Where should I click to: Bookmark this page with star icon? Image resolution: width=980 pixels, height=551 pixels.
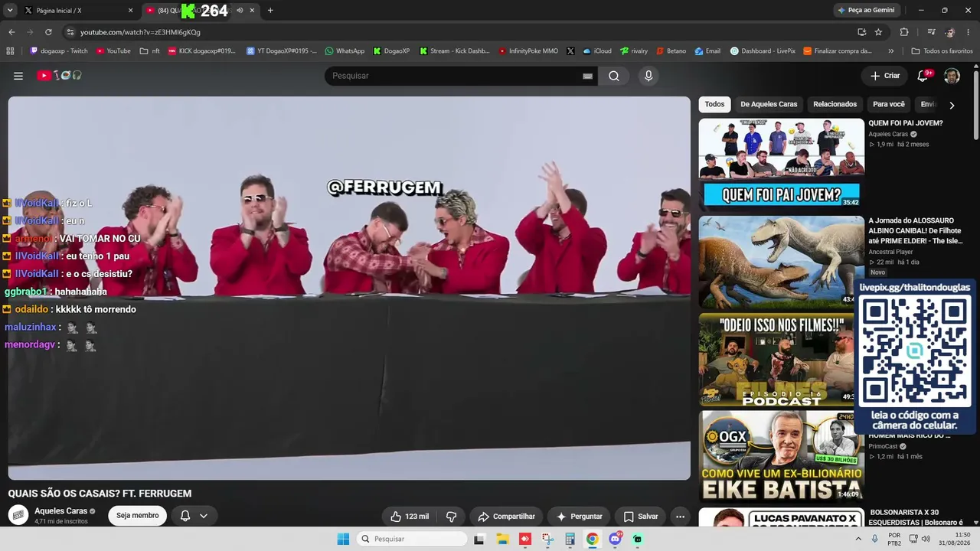point(878,32)
